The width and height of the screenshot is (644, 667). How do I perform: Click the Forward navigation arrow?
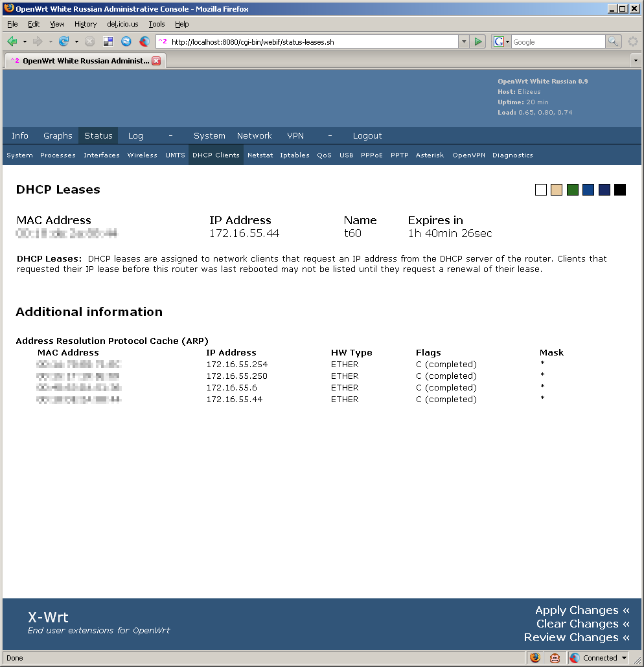pos(38,41)
